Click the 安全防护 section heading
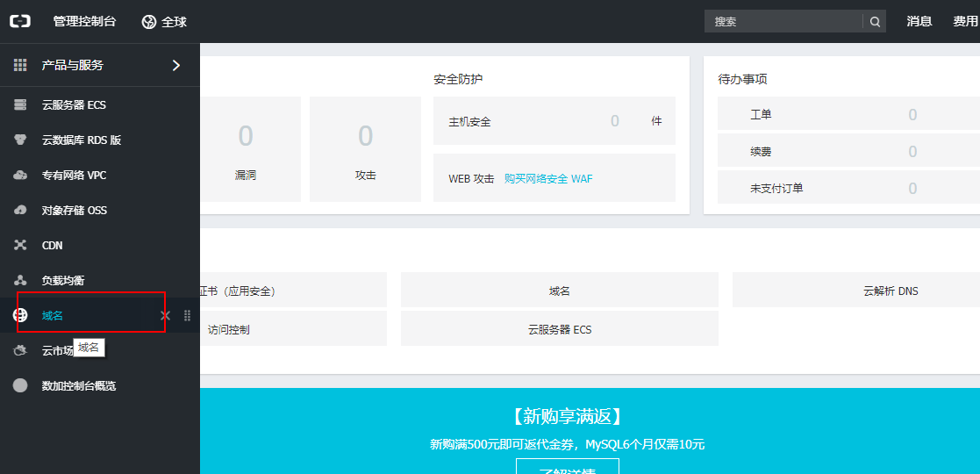 pyautogui.click(x=458, y=79)
